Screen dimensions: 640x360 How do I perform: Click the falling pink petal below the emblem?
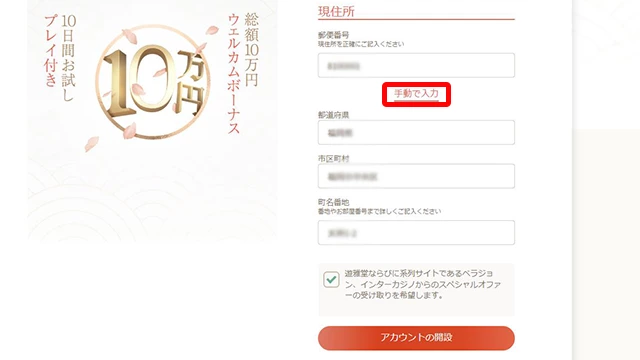coord(91,144)
